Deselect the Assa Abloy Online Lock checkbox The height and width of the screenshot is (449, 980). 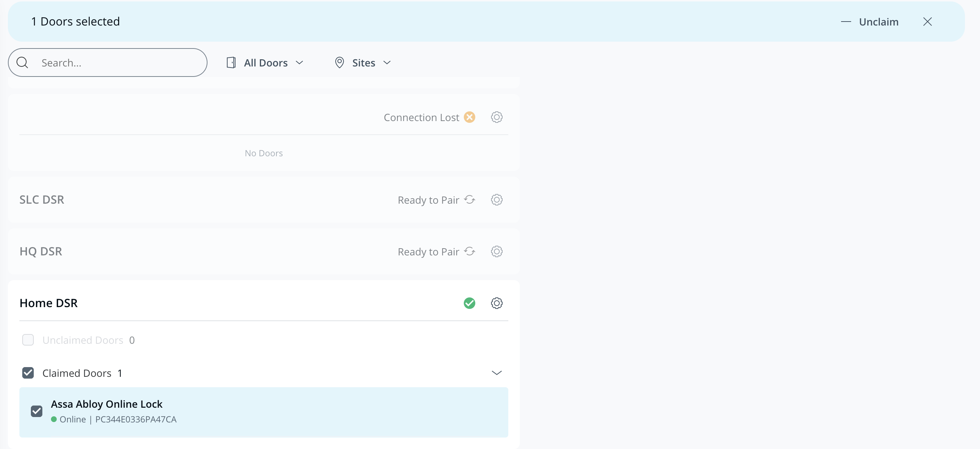click(x=37, y=411)
